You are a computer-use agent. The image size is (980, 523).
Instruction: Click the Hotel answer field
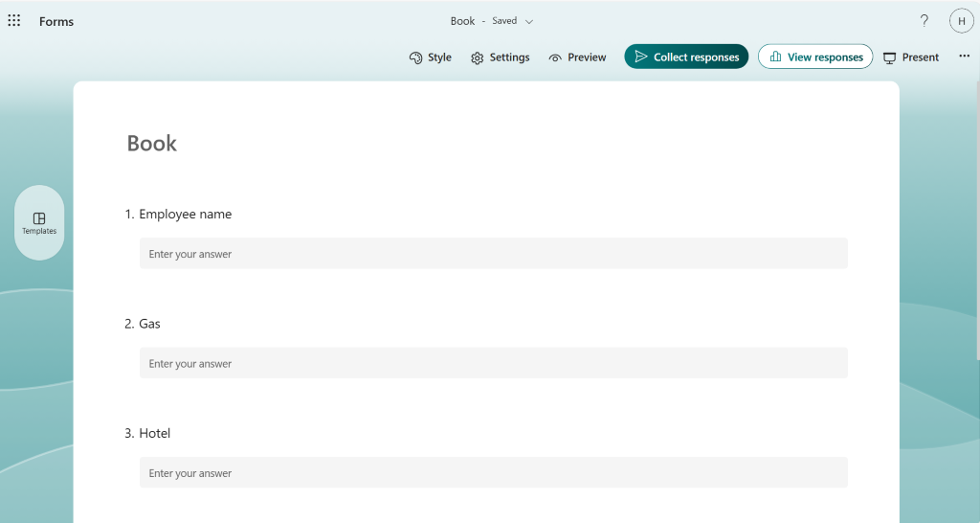point(493,472)
